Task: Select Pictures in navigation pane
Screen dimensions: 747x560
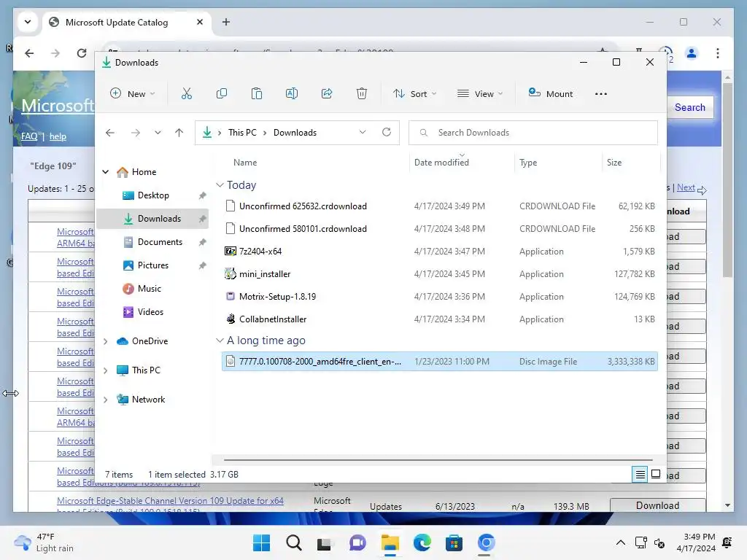Action: pyautogui.click(x=152, y=265)
